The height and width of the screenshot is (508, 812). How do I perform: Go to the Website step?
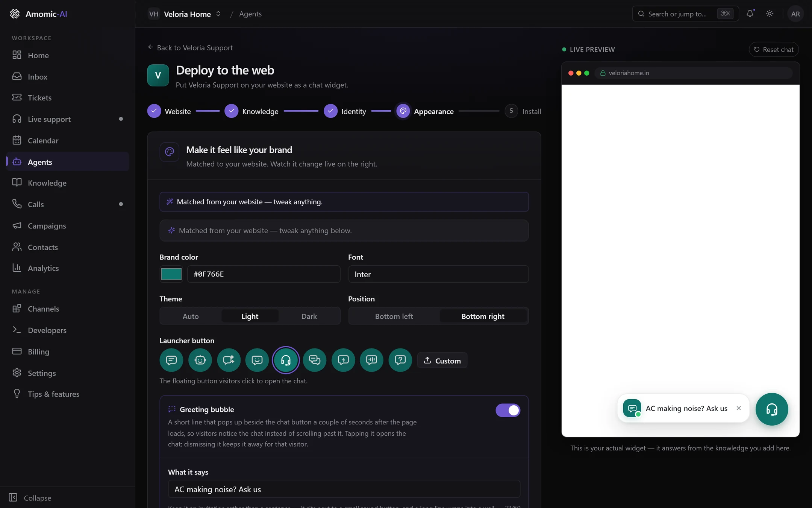[169, 111]
